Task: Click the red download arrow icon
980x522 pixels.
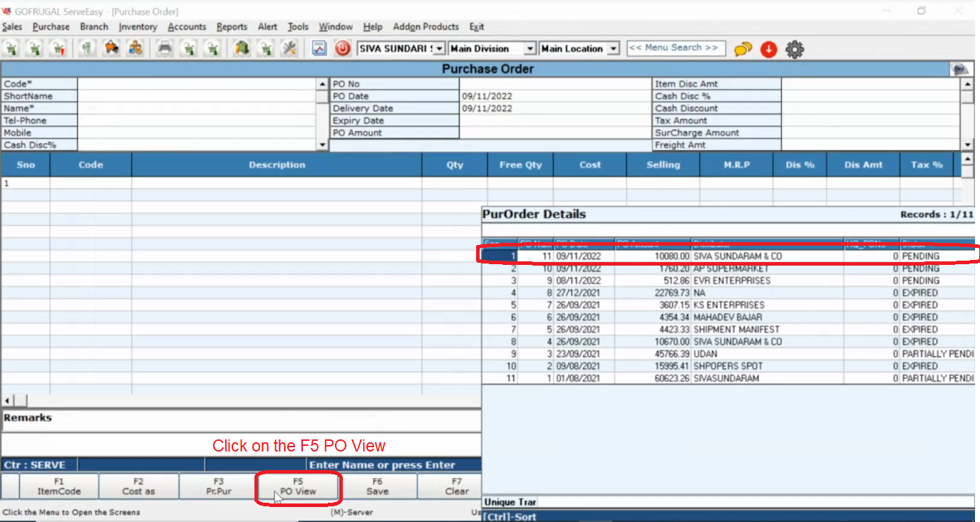Action: (x=768, y=49)
